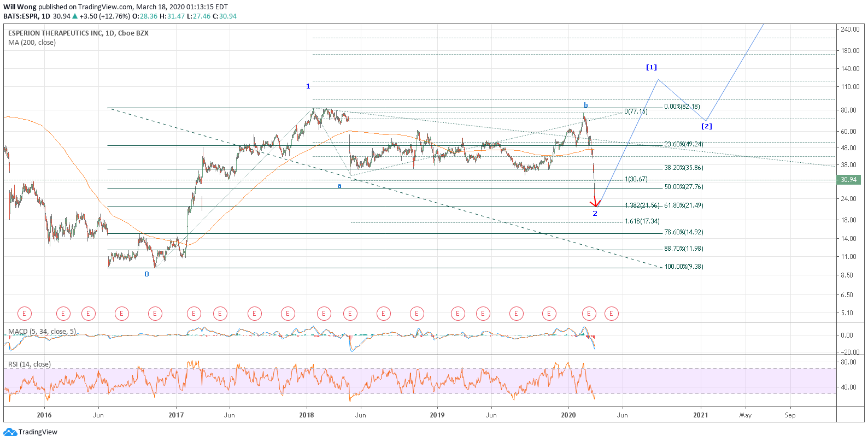Open the TradingView.com link in the header
Viewport: 868px width, 442px height.
pyautogui.click(x=105, y=7)
